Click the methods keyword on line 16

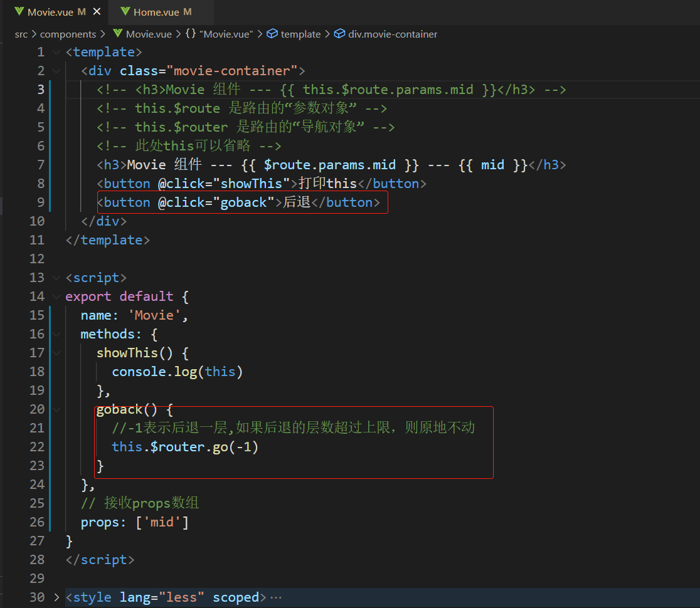point(107,334)
